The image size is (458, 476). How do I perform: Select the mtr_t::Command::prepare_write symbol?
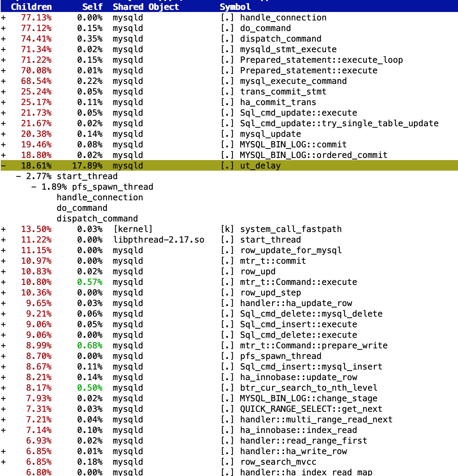(x=314, y=346)
